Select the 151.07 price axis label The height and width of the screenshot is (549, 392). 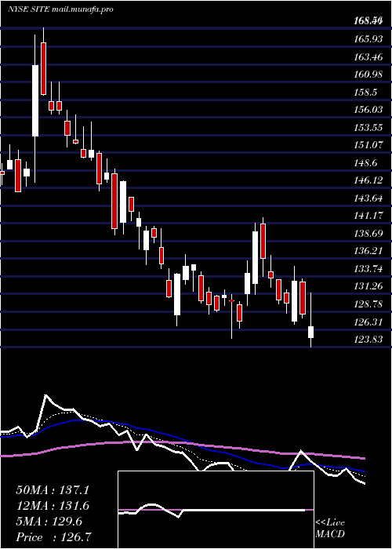tap(368, 145)
